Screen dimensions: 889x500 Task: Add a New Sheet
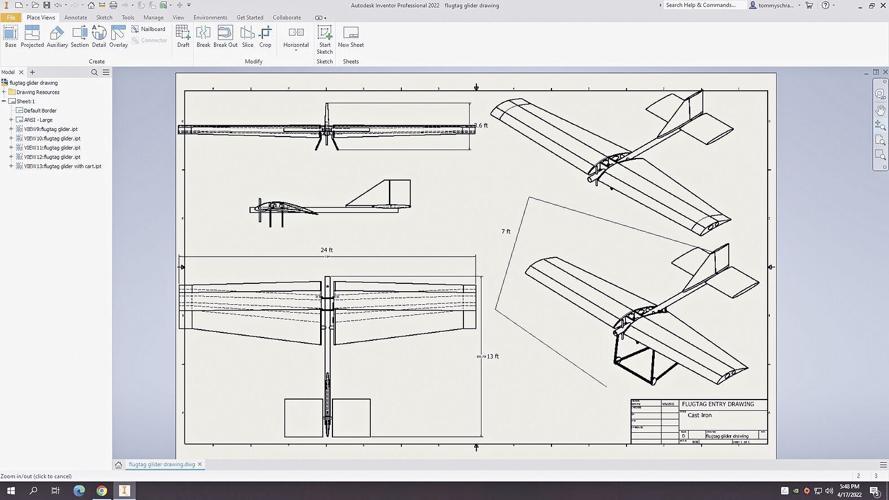coord(351,37)
